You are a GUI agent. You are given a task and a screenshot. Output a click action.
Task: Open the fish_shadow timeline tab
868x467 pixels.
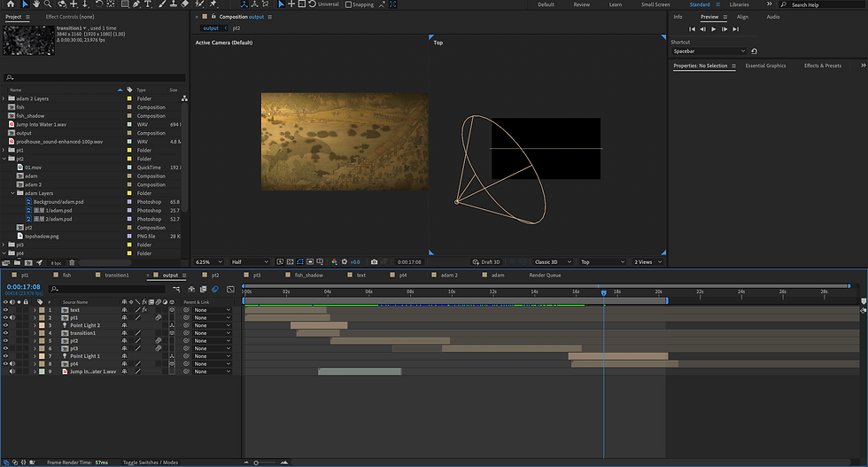(x=308, y=276)
